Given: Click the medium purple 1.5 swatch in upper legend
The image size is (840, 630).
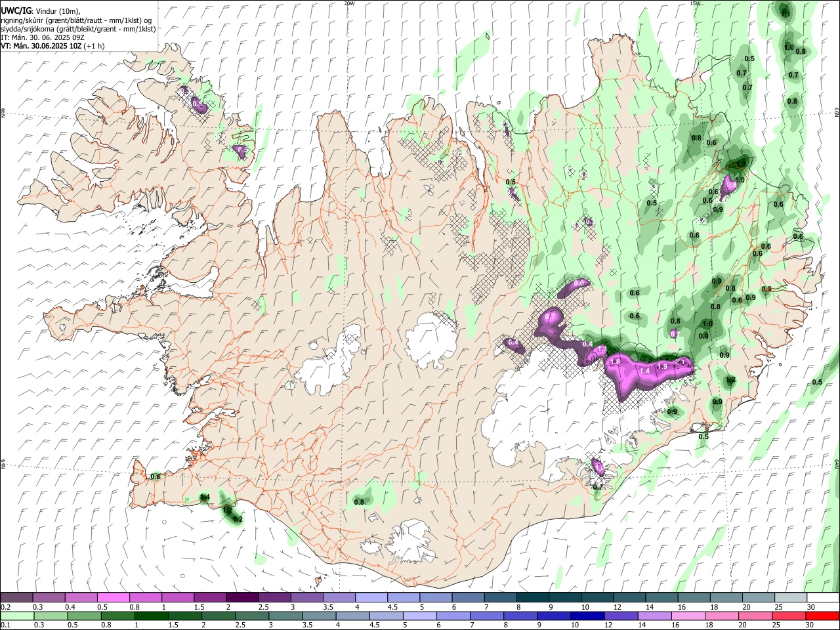Looking at the screenshot, I should tap(209, 597).
